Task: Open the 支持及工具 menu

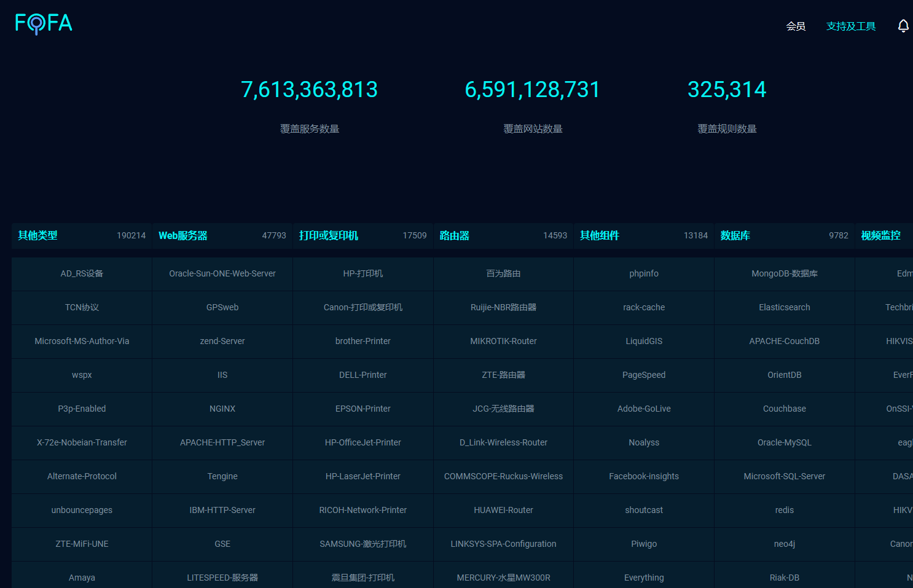Action: 851,26
